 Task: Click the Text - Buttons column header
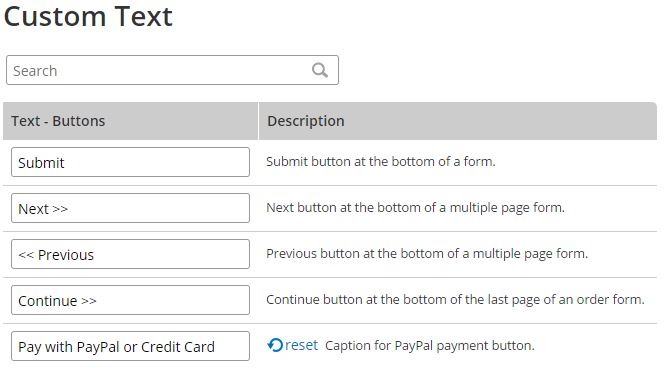coord(58,121)
